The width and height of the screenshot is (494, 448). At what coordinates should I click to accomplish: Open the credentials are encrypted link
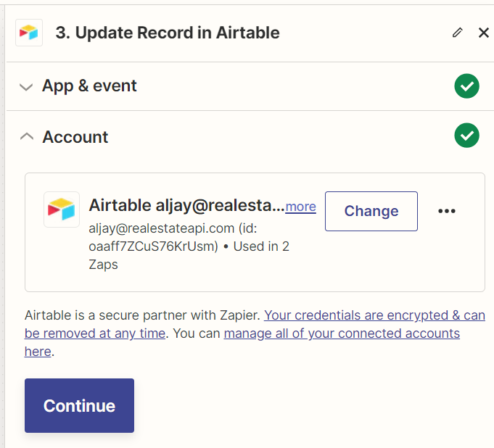coord(255,324)
